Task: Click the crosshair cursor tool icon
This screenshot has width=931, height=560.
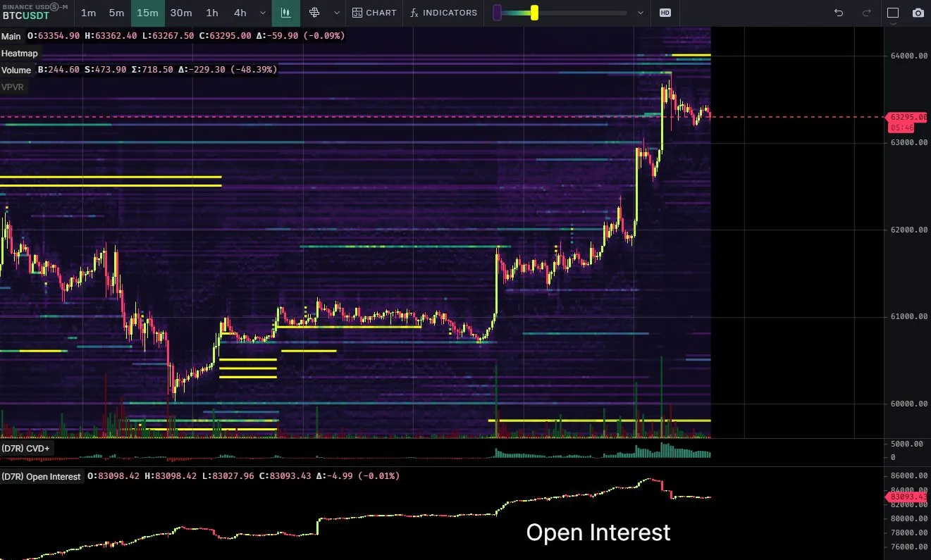Action: [x=315, y=13]
